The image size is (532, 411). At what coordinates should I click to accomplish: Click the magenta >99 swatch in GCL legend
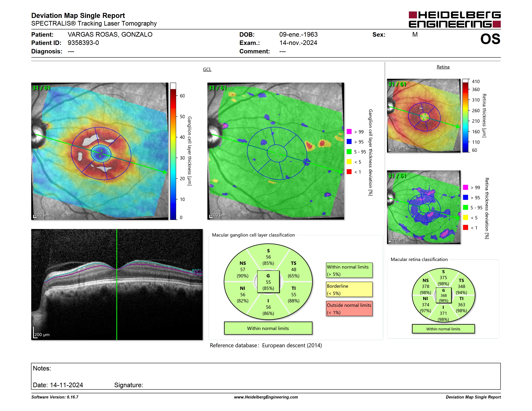pyautogui.click(x=349, y=132)
